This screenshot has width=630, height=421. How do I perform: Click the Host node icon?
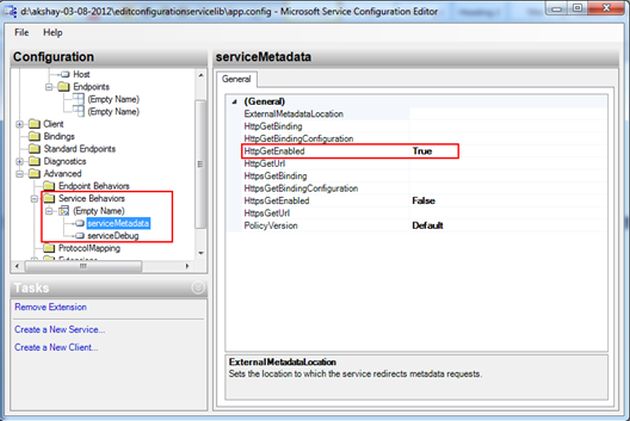tap(65, 74)
